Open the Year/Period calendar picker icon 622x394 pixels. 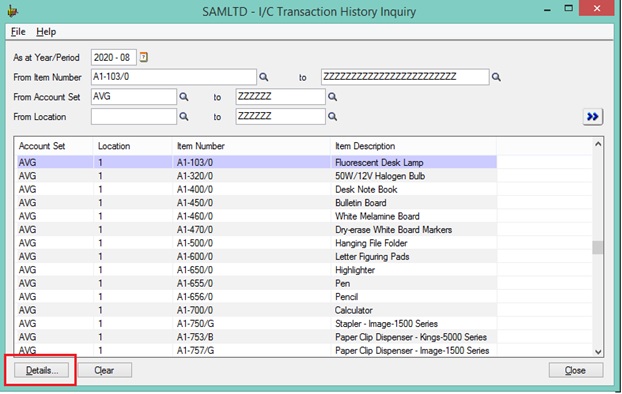[x=144, y=57]
